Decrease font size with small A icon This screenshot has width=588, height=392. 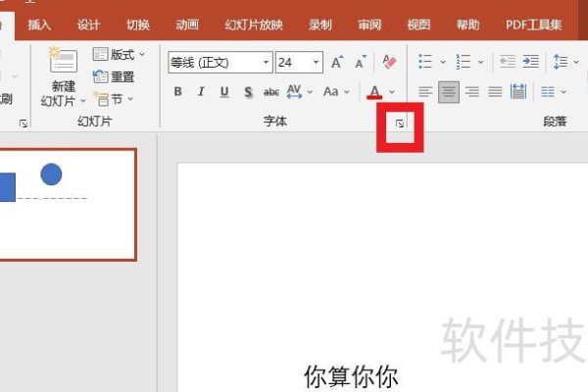[361, 62]
